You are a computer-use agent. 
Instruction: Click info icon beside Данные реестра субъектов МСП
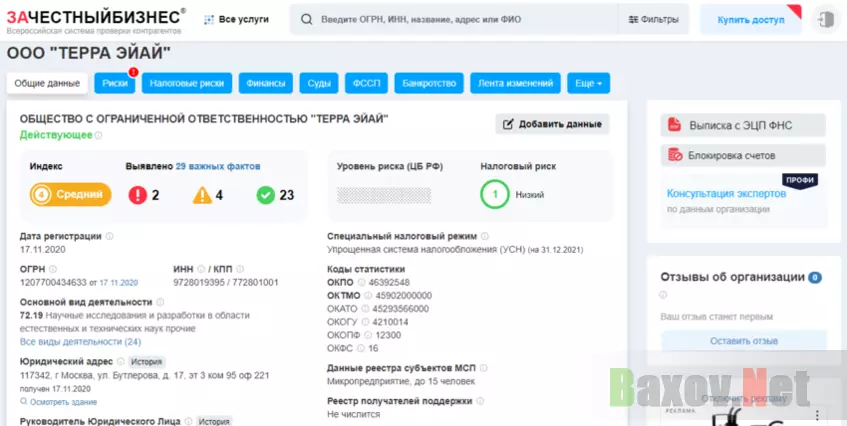coord(483,368)
